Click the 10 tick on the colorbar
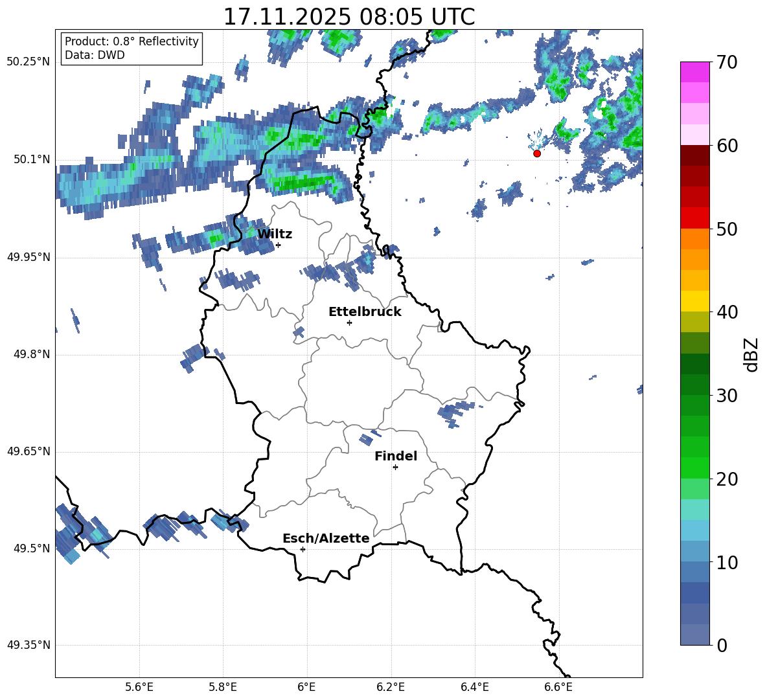 tap(727, 562)
